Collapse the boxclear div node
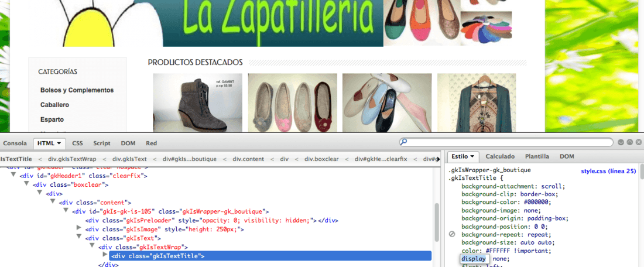 click(26, 184)
